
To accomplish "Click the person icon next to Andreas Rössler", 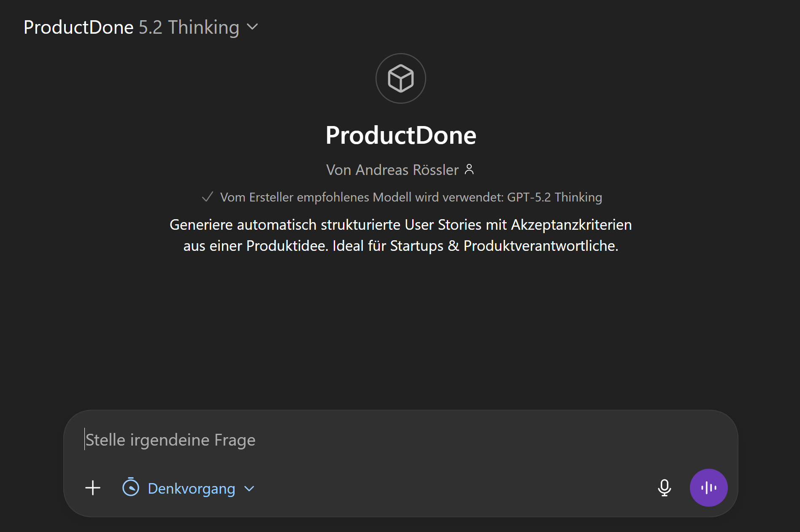I will coord(470,169).
